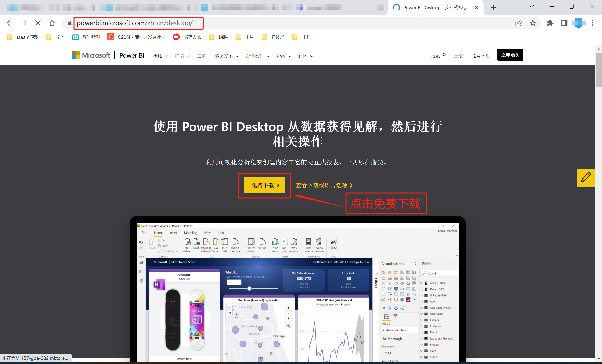Click the page vertical scrollbar thumb
The width and height of the screenshot is (602, 364).
pos(598,70)
